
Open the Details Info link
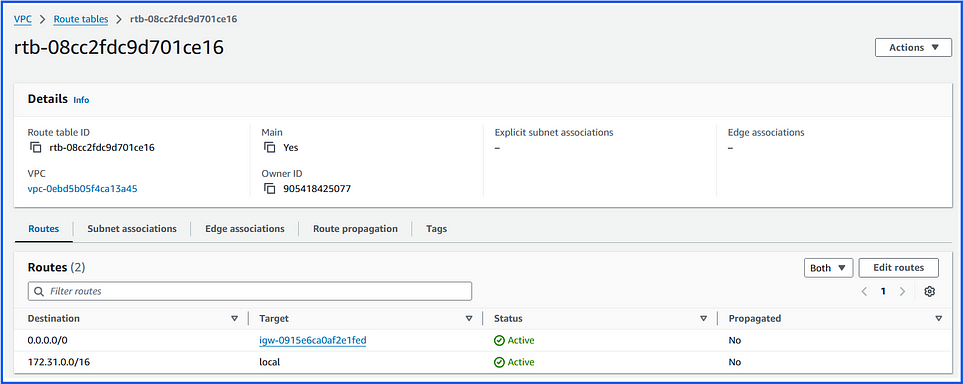click(x=81, y=100)
